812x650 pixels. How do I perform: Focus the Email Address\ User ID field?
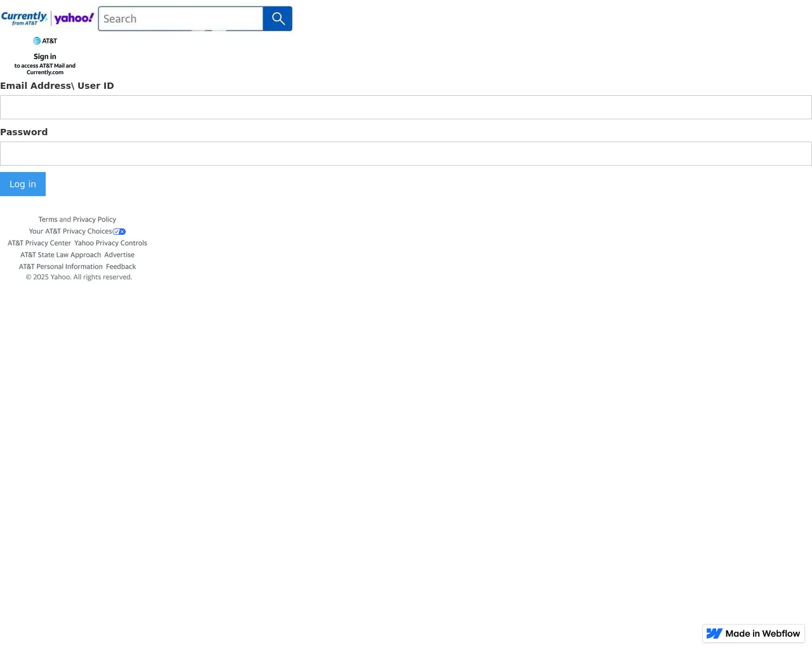pos(406,107)
